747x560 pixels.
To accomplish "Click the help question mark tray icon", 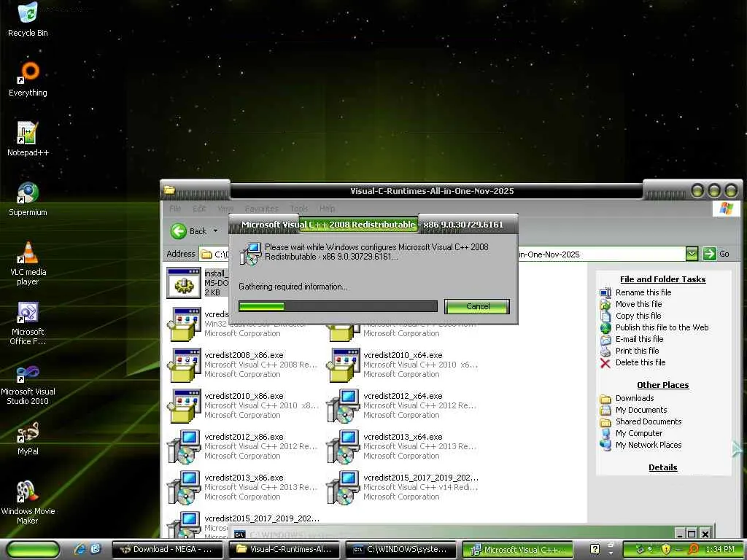I will point(595,549).
